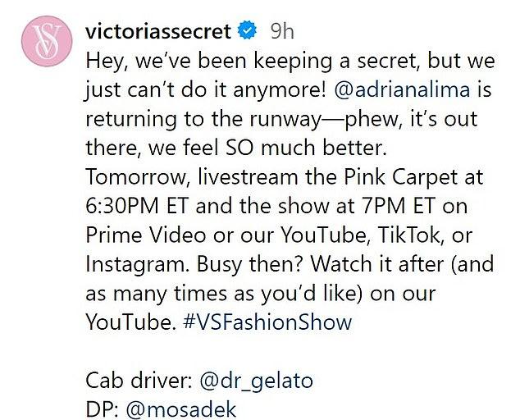520x420 pixels.
Task: Open the @adrianalima mention
Action: tap(402, 90)
